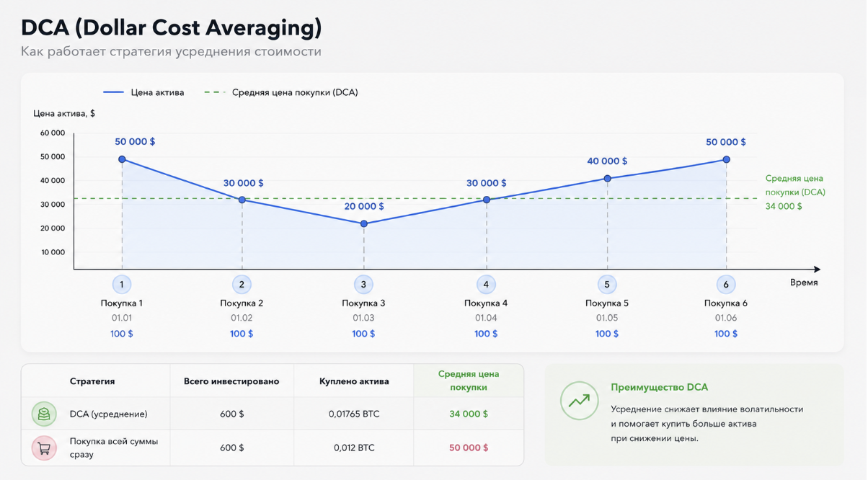Click the red shopping cart icon
868x480 pixels.
(x=44, y=448)
